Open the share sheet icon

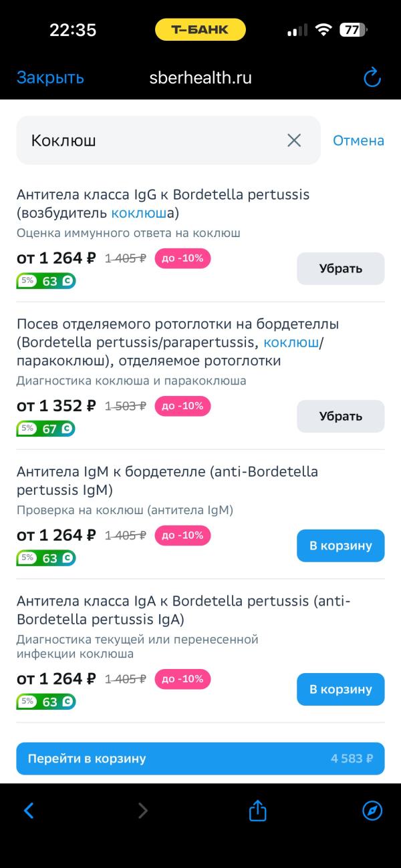click(x=257, y=811)
